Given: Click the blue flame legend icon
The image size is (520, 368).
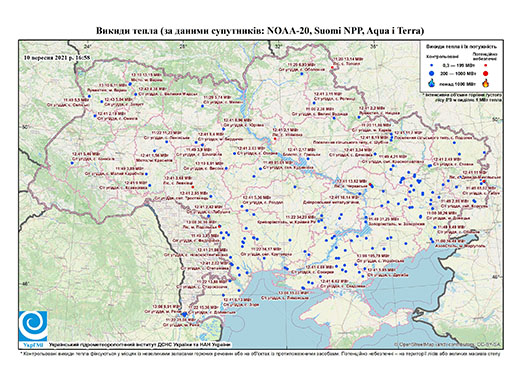Looking at the screenshot, I should pos(432,83).
